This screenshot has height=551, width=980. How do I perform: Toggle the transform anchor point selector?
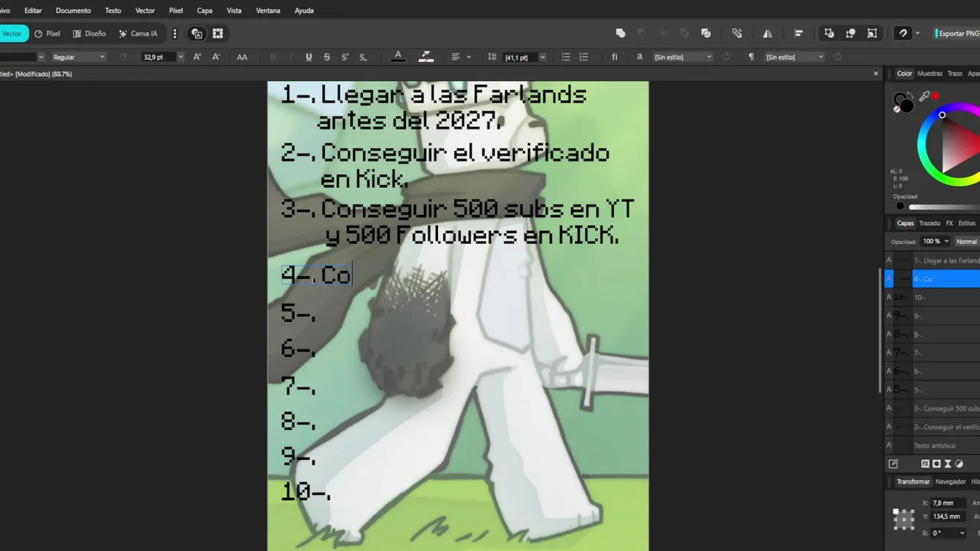(903, 519)
